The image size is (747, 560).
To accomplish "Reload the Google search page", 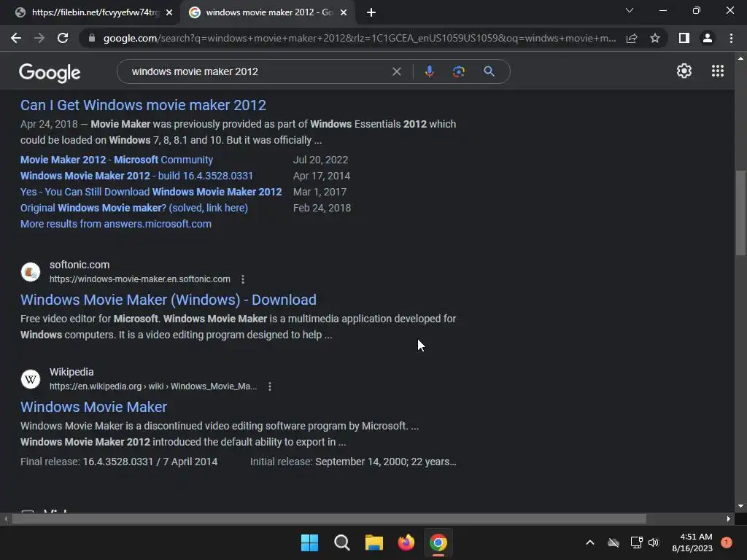I will [x=63, y=38].
